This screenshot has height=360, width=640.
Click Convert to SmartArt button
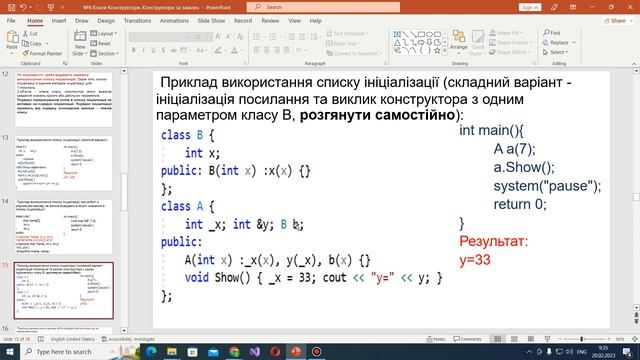click(354, 53)
